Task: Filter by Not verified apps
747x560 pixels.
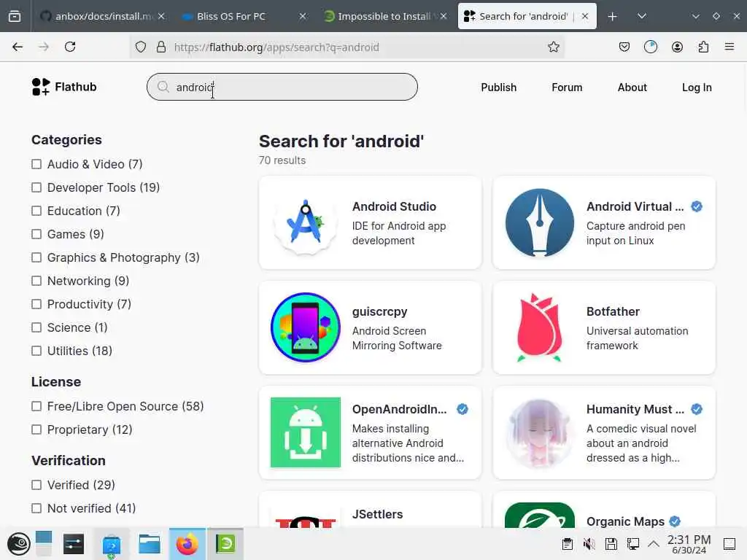Action: 36,508
